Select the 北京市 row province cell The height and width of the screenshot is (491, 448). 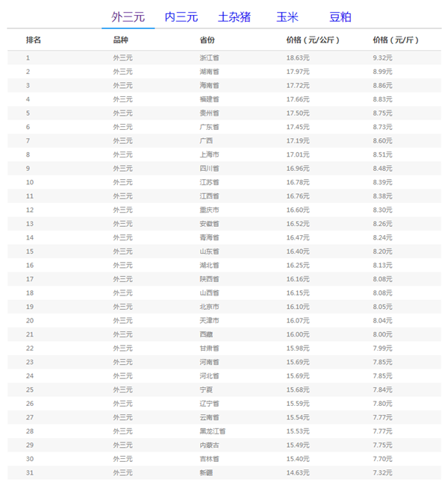coord(210,307)
